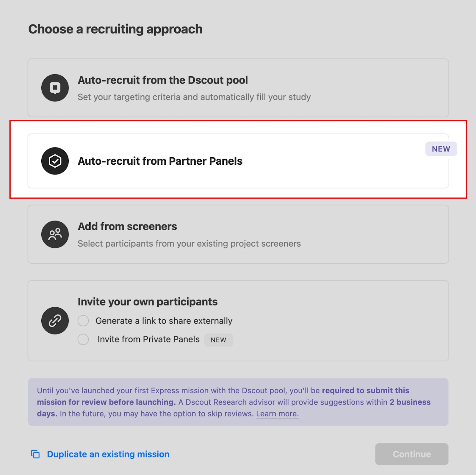476x475 pixels.
Task: Click the Auto-recruit from Partner Panels label
Action: pos(160,161)
